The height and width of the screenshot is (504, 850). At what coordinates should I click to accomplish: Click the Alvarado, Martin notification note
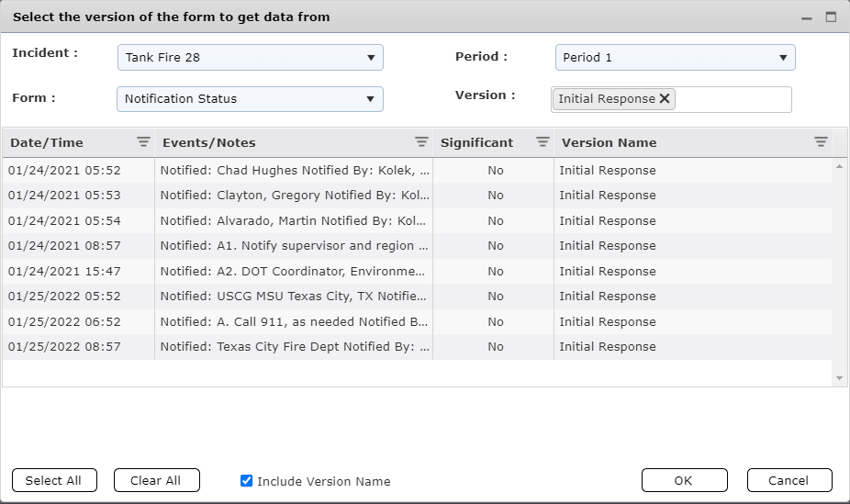coord(293,220)
